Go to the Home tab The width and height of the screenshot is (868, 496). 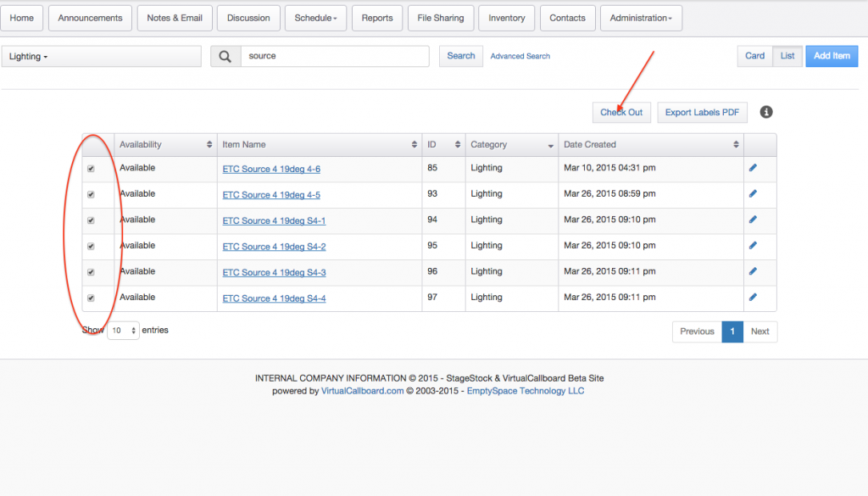[x=21, y=19]
